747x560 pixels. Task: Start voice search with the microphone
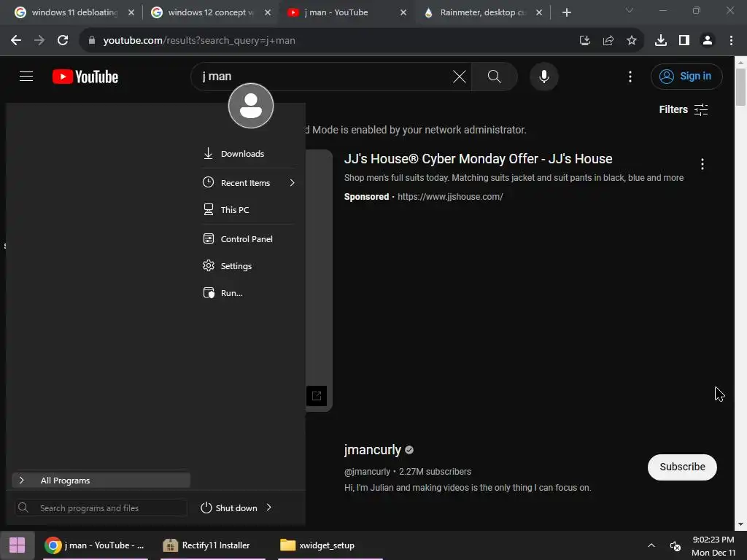(543, 76)
